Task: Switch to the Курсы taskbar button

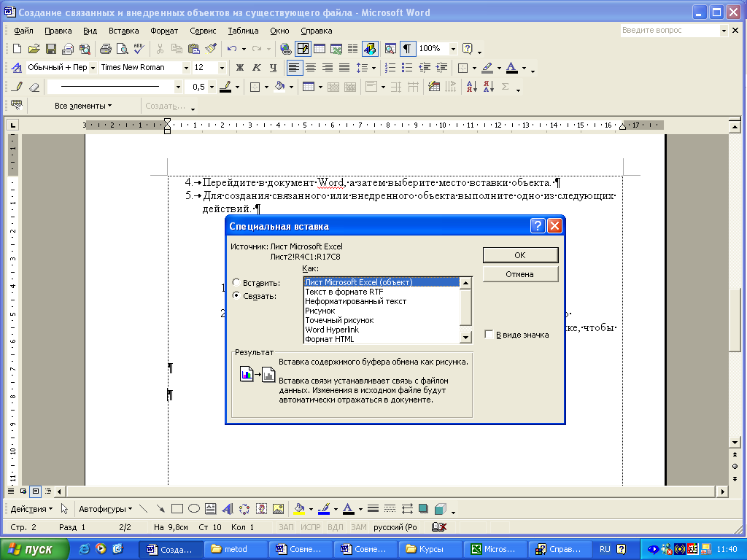Action: click(x=430, y=549)
